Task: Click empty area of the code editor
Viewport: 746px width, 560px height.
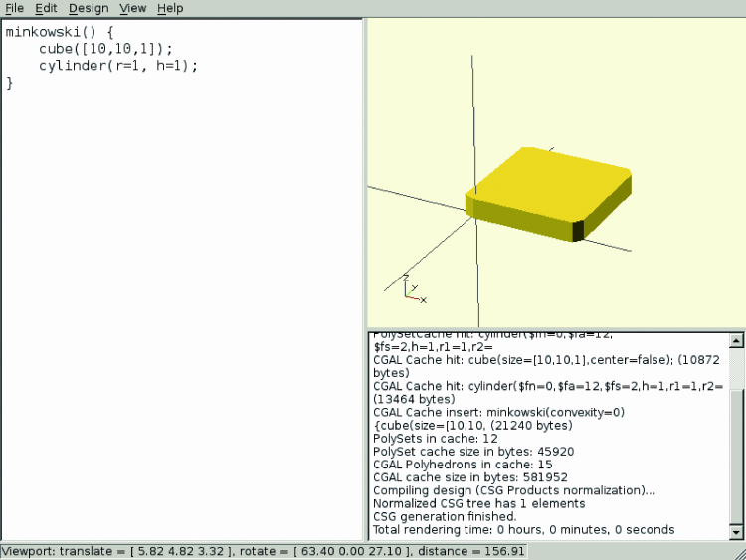Action: click(x=179, y=298)
